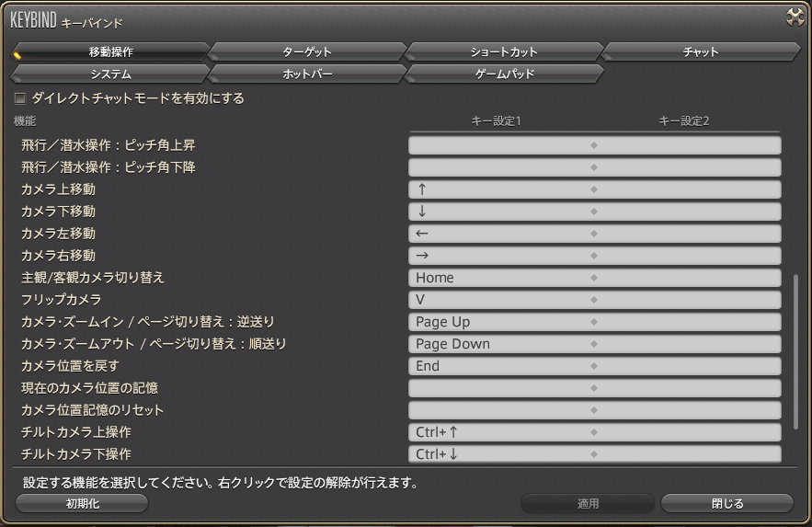Select the Page Down key binding field
Screen dimensions: 812x527
pos(501,344)
